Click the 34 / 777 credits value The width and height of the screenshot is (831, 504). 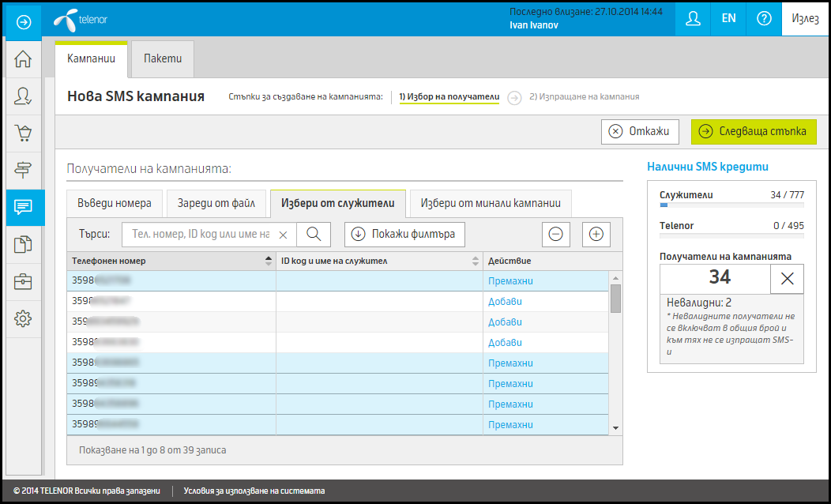[x=787, y=195]
